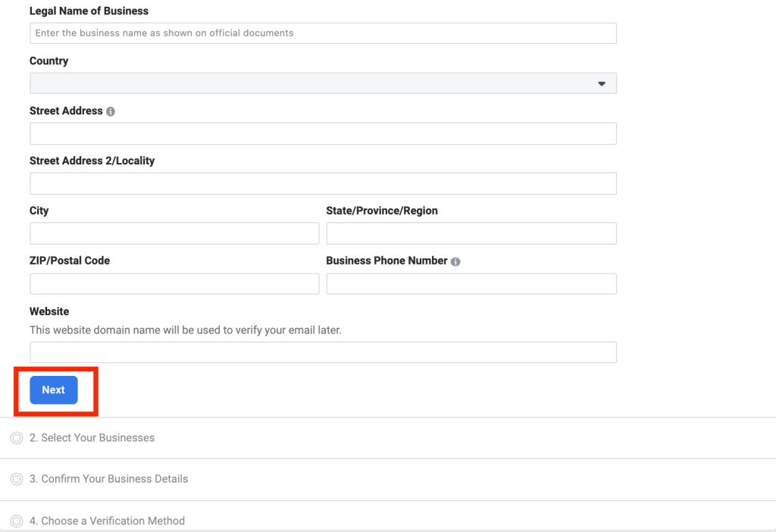This screenshot has width=776, height=532.
Task: Click the Street Address info icon
Action: tap(111, 111)
